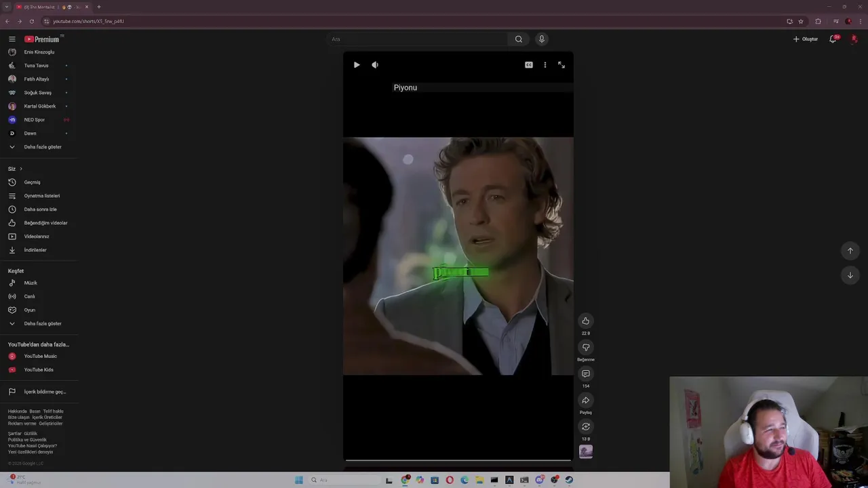Remix this Short
The height and width of the screenshot is (488, 868).
tap(586, 426)
